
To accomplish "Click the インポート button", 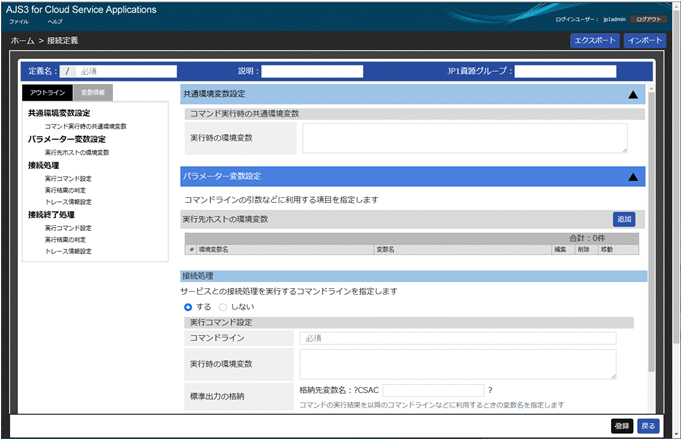I will click(644, 41).
